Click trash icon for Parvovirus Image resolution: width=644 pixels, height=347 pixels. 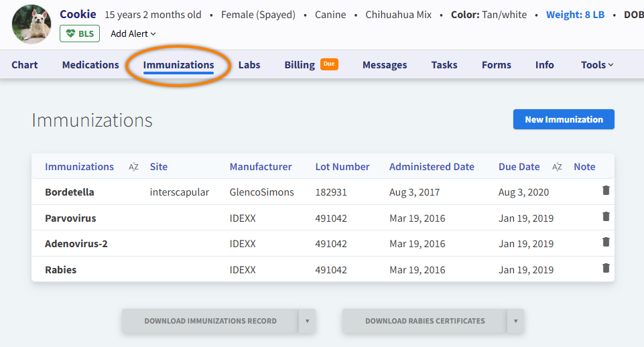tap(606, 217)
